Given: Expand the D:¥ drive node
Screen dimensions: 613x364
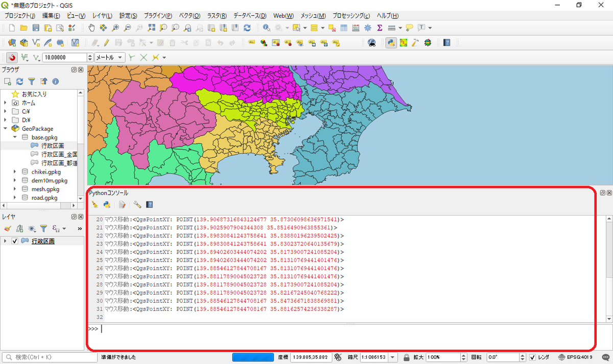Looking at the screenshot, I should (5, 120).
